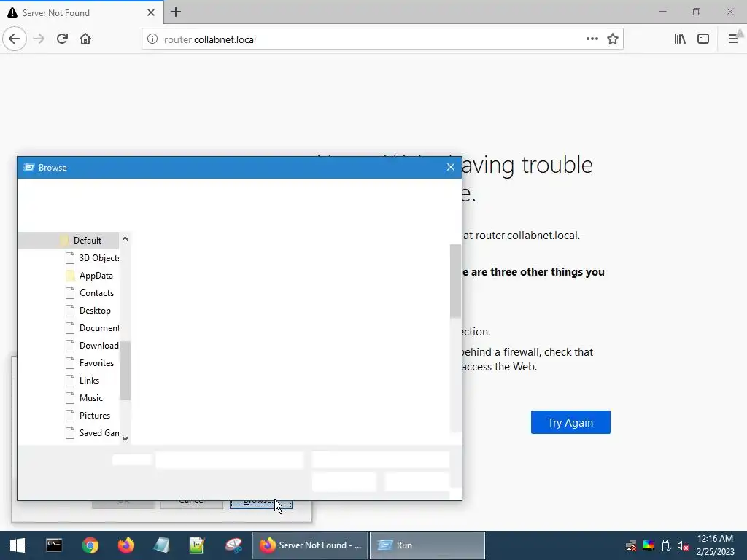Select the AppData folder
Screen dimensions: 747x560
pyautogui.click(x=89, y=276)
